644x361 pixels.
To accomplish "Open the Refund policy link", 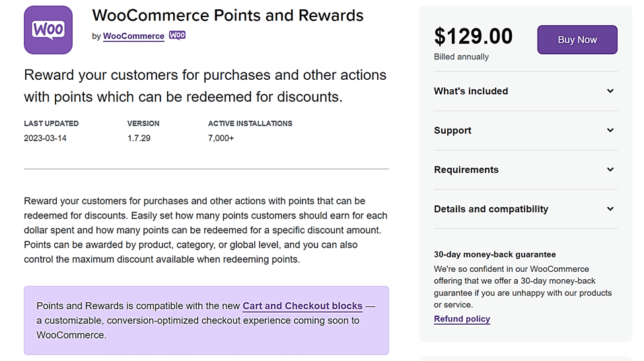I will pyautogui.click(x=462, y=319).
